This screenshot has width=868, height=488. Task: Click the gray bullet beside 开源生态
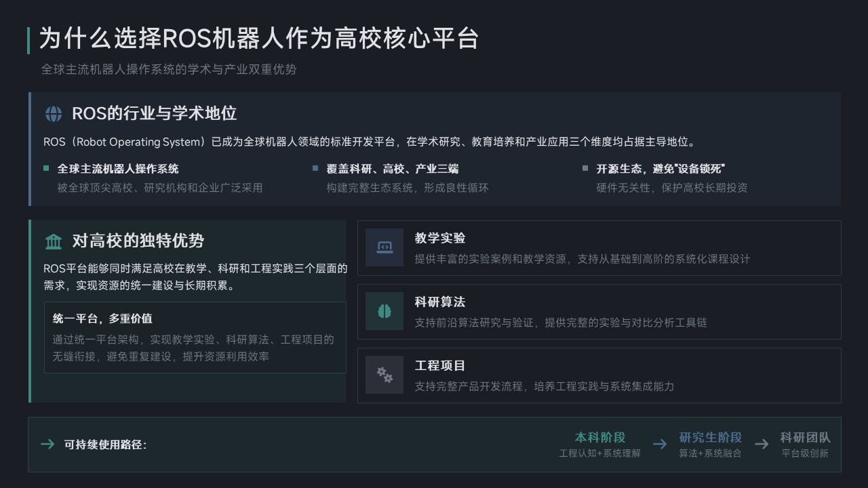pos(585,168)
